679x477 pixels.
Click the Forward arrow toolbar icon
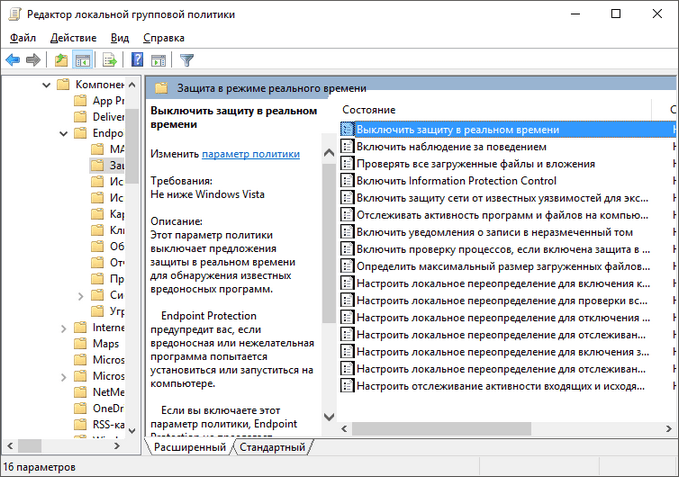(33, 60)
